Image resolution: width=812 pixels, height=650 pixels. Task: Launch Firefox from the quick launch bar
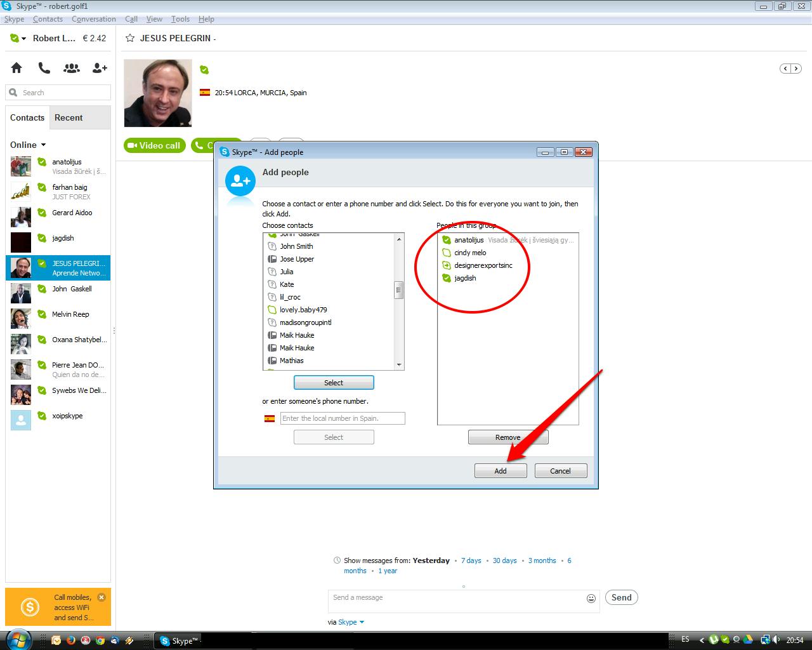point(70,640)
